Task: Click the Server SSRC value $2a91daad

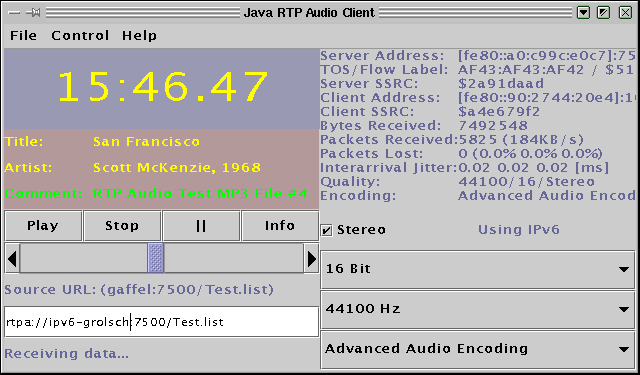Action: tap(501, 84)
